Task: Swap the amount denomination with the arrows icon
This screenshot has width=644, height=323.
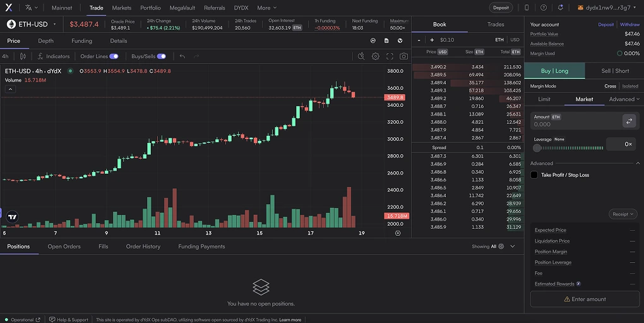Action: pyautogui.click(x=629, y=121)
